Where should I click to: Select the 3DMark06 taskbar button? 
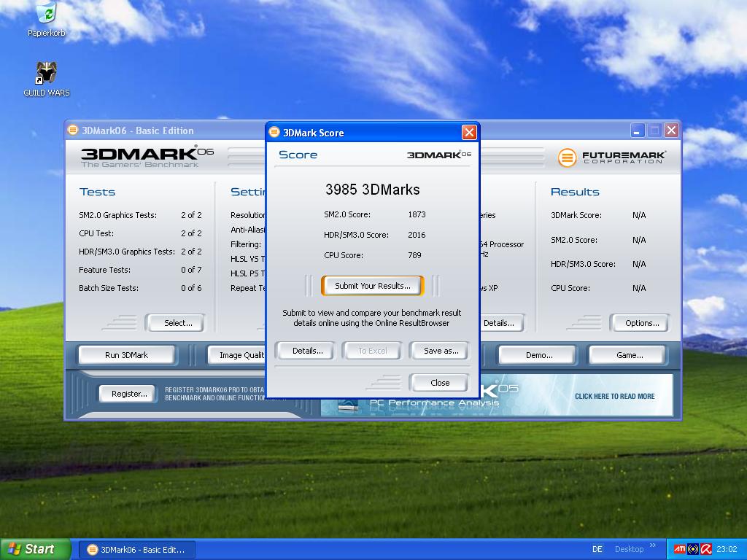pyautogui.click(x=136, y=550)
